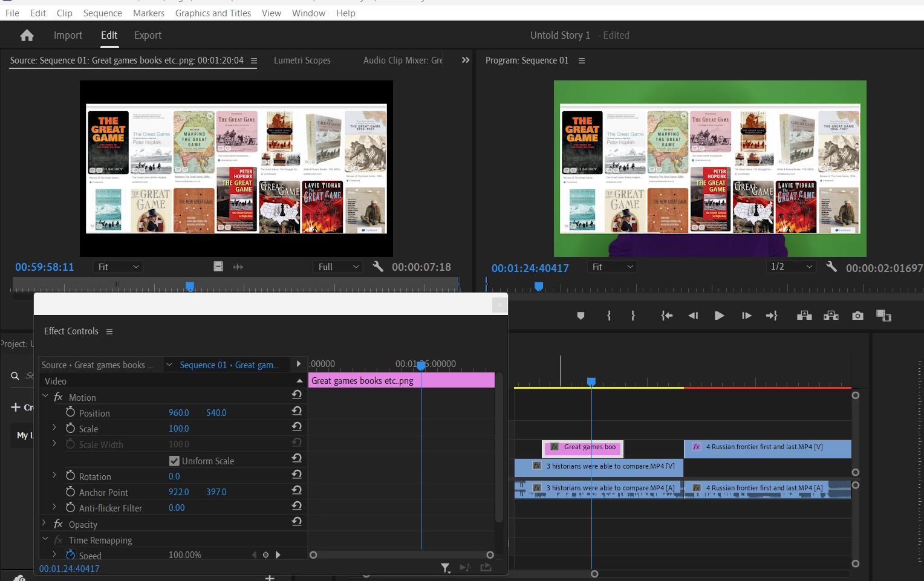
Task: Click the Mark Out button
Action: [633, 316]
